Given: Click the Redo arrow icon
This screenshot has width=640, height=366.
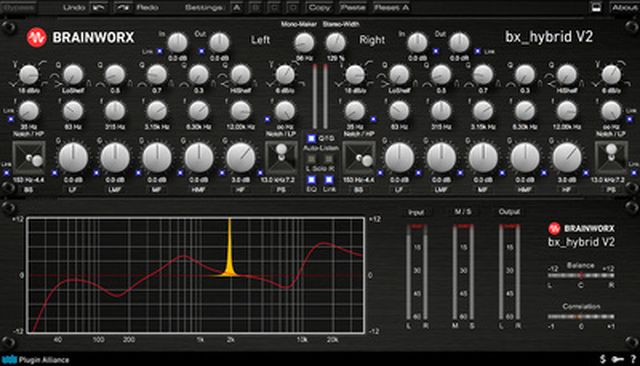Looking at the screenshot, I should [122, 8].
